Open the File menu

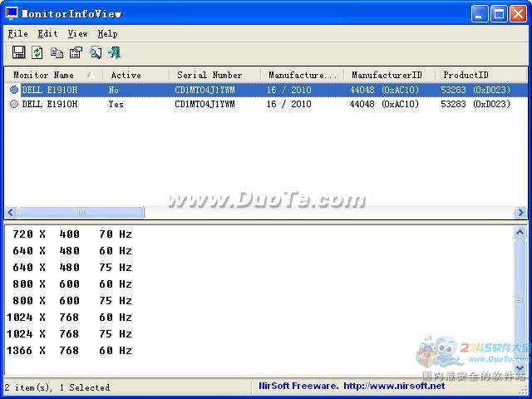coord(17,33)
